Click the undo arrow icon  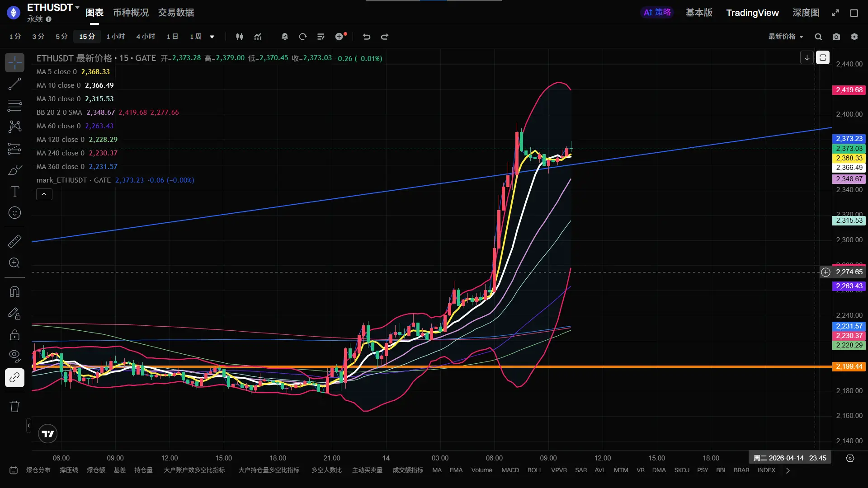367,37
